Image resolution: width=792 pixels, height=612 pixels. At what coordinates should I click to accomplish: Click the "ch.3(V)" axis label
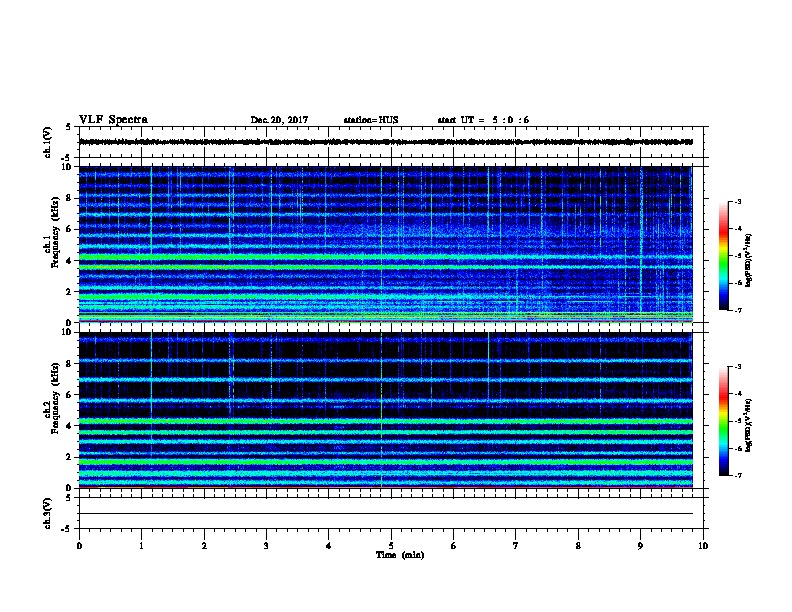pos(48,514)
